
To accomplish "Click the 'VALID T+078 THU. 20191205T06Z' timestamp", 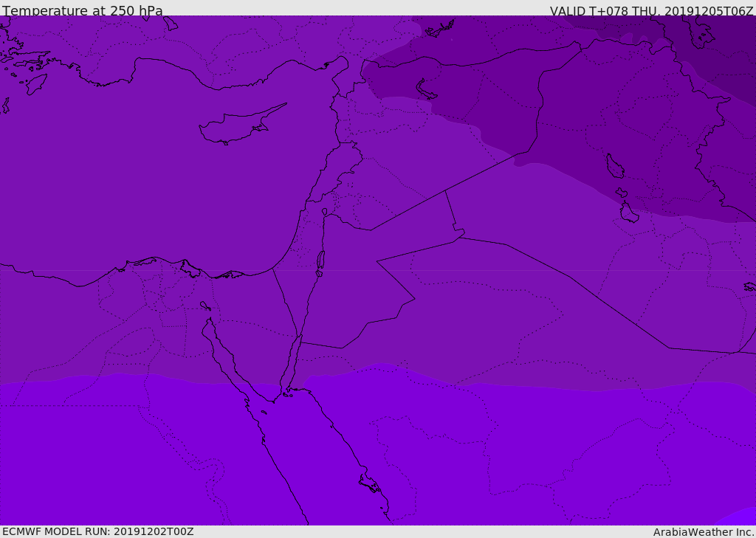I will point(651,10).
